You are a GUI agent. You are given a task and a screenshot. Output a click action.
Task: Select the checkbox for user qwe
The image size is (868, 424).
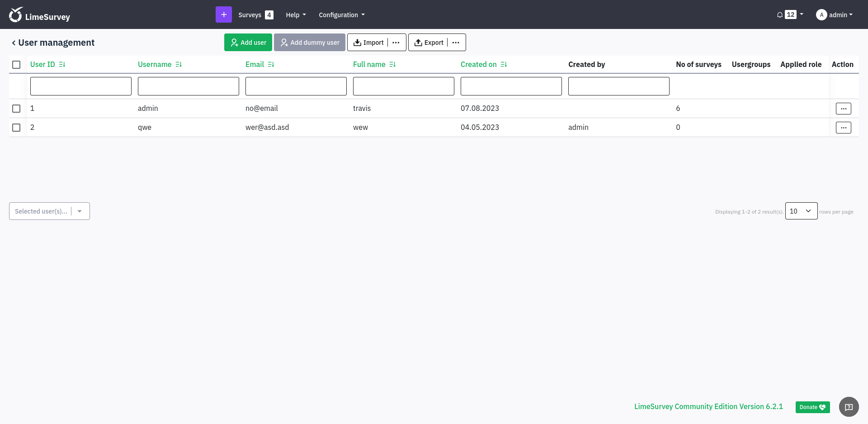[16, 128]
